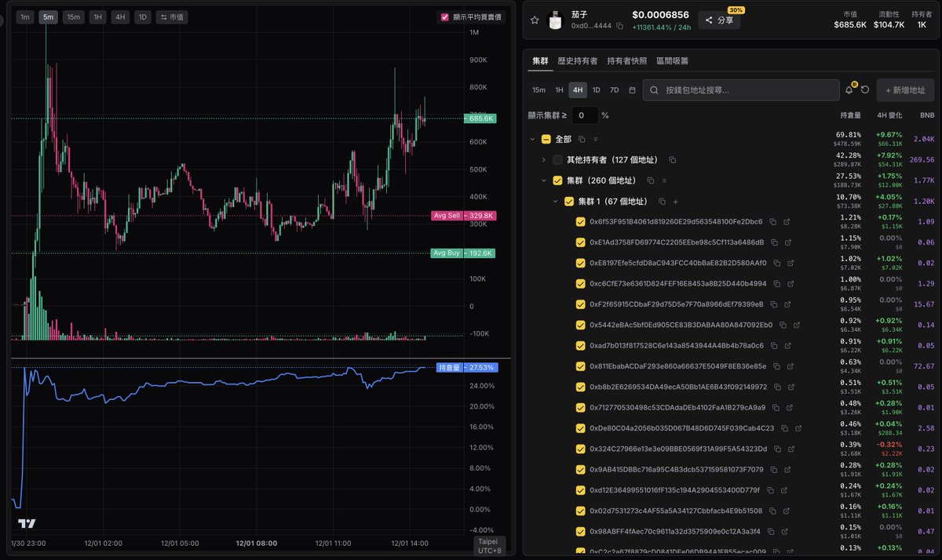Viewport: 942px width, 560px height.
Task: Copy the 0xF2f65915CDbaF29d address
Action: pyautogui.click(x=774, y=304)
